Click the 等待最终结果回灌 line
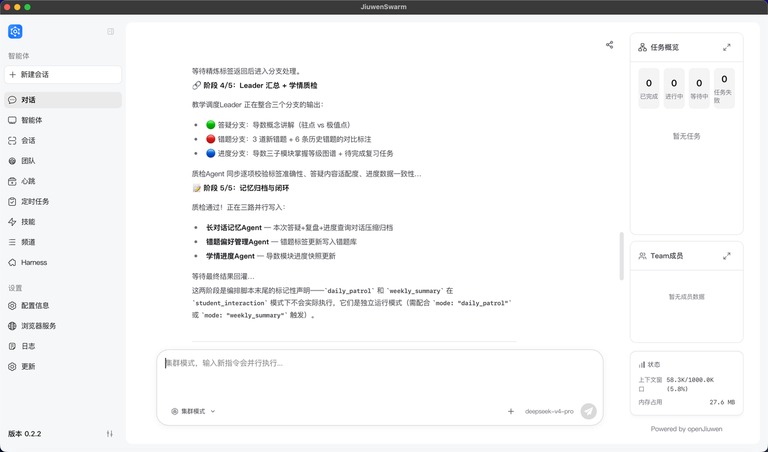Image resolution: width=768 pixels, height=452 pixels. 223,276
